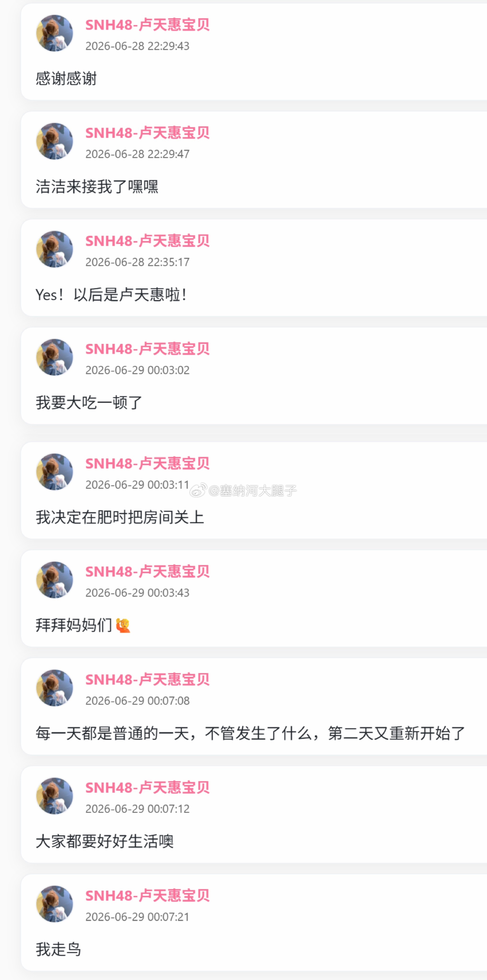Image resolution: width=487 pixels, height=980 pixels.
Task: Click the username above 'Yes! 以后是卢天惠啦!'
Action: (147, 241)
